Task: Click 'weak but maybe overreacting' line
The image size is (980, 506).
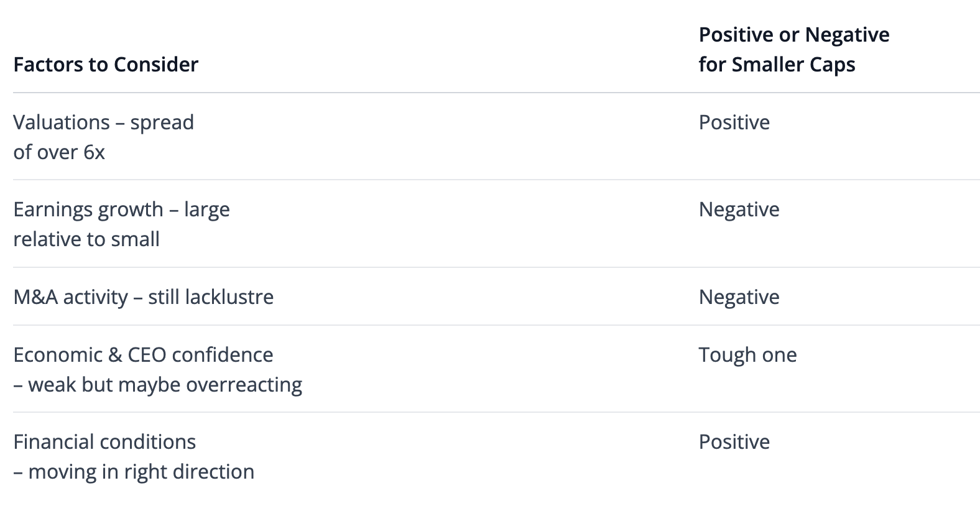Action: pyautogui.click(x=165, y=385)
